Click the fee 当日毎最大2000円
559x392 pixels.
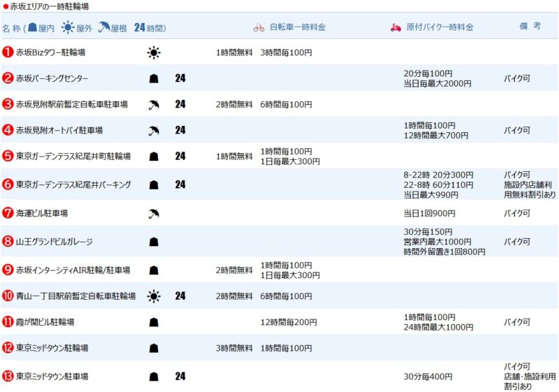437,84
